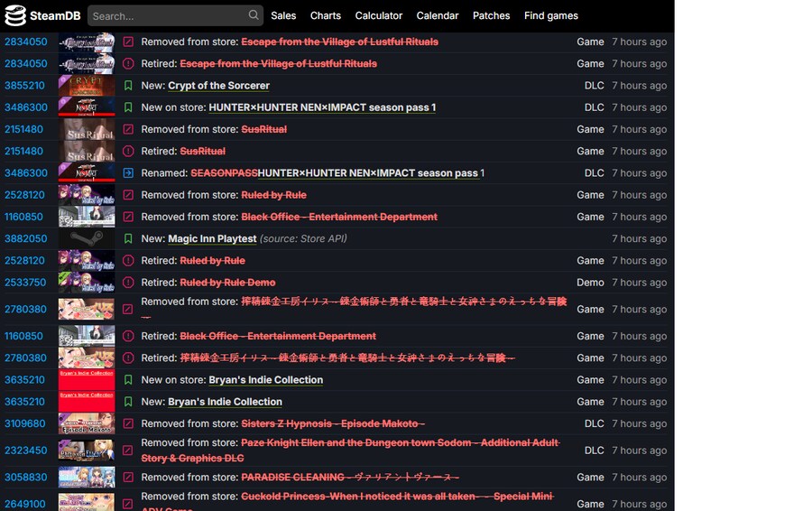Click the blue renamed icon beside Renamed: SEASONPASS
Viewport: 812px width, 511px height.
point(128,173)
